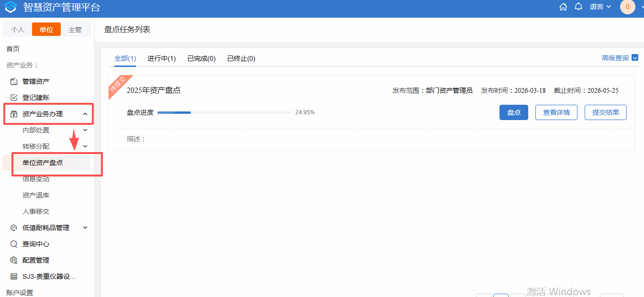Expand the 内部处置 submenu
The width and height of the screenshot is (644, 297).
[85, 130]
